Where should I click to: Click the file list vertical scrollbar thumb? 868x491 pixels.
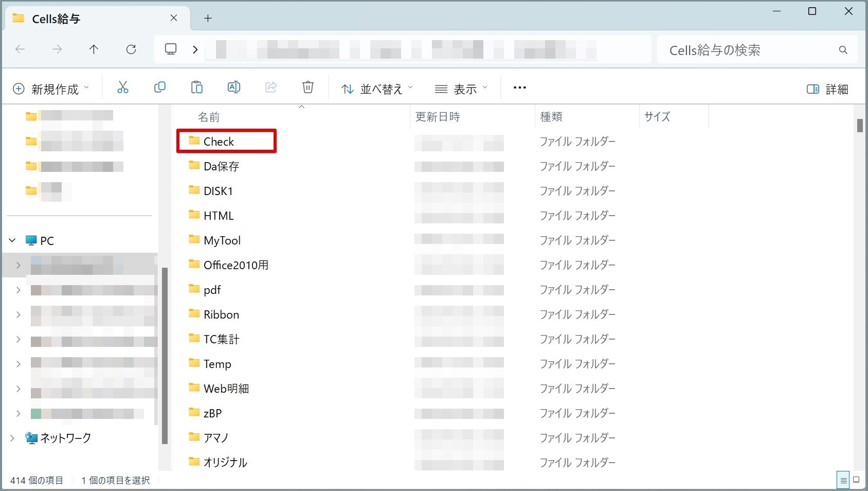(860, 125)
